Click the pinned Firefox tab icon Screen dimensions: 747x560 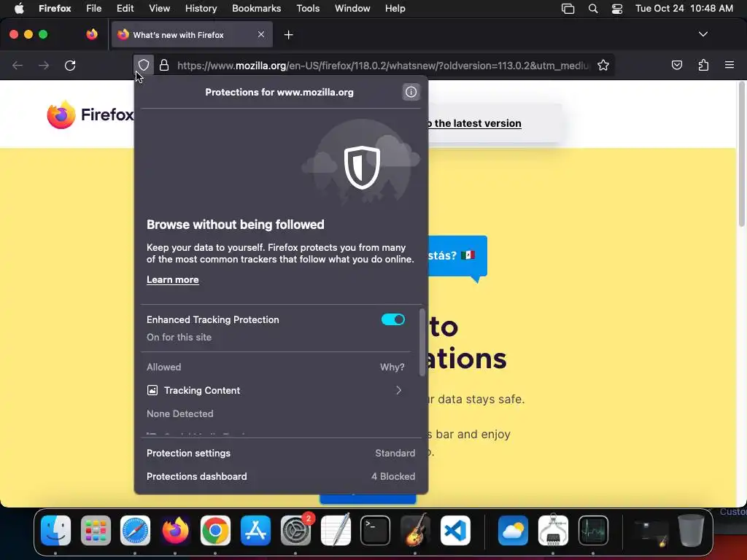[92, 34]
